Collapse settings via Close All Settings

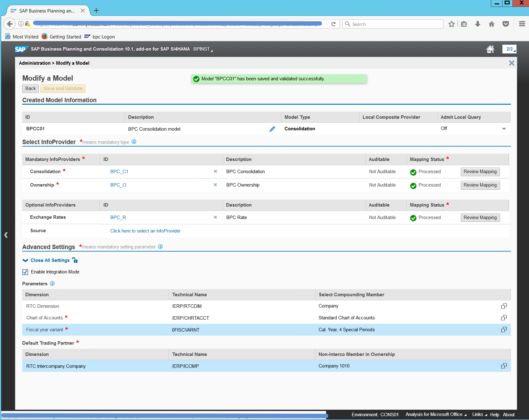(x=50, y=260)
